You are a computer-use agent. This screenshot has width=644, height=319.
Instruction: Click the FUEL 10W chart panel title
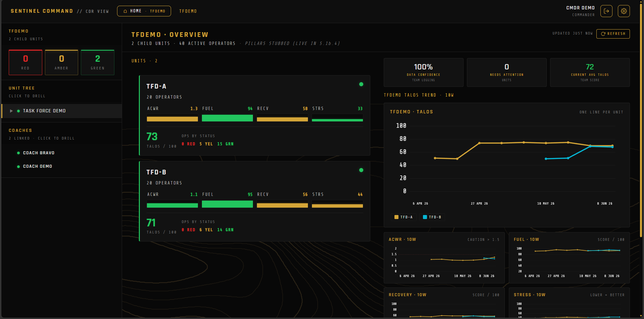(x=526, y=240)
